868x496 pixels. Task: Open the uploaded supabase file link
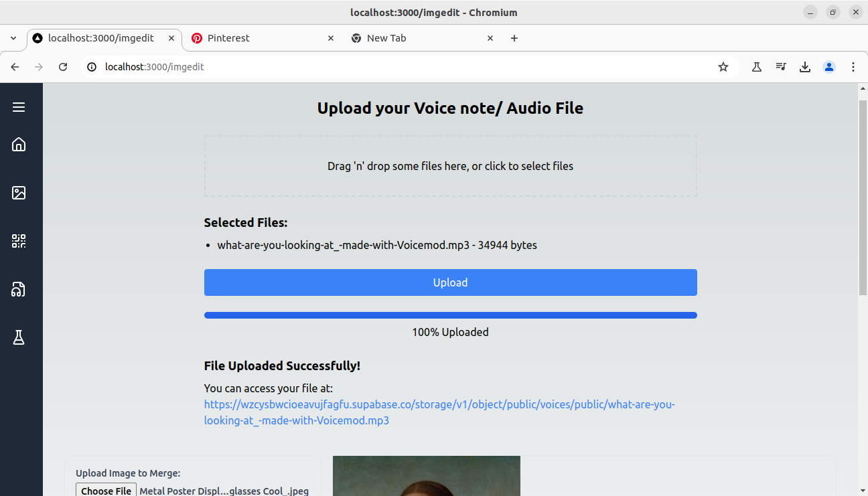point(439,412)
